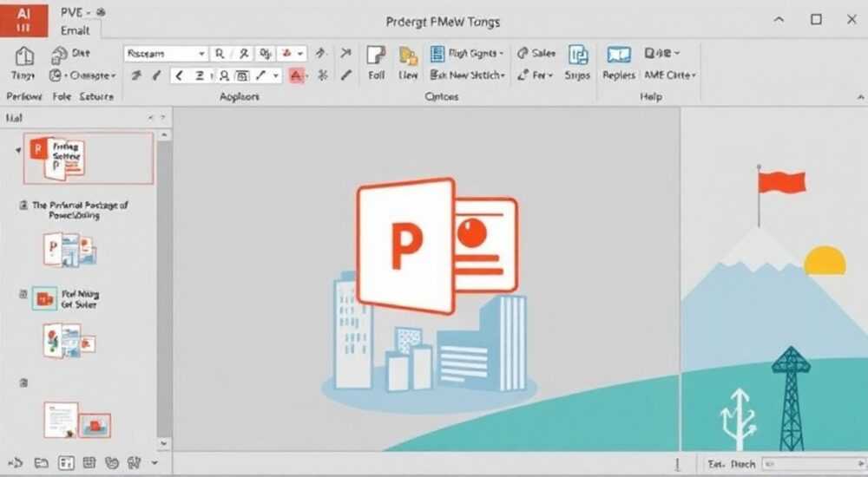Select the Fcel Nisrg slide icon thumbnail
Viewport: 868px width, 477px height.
[45, 299]
